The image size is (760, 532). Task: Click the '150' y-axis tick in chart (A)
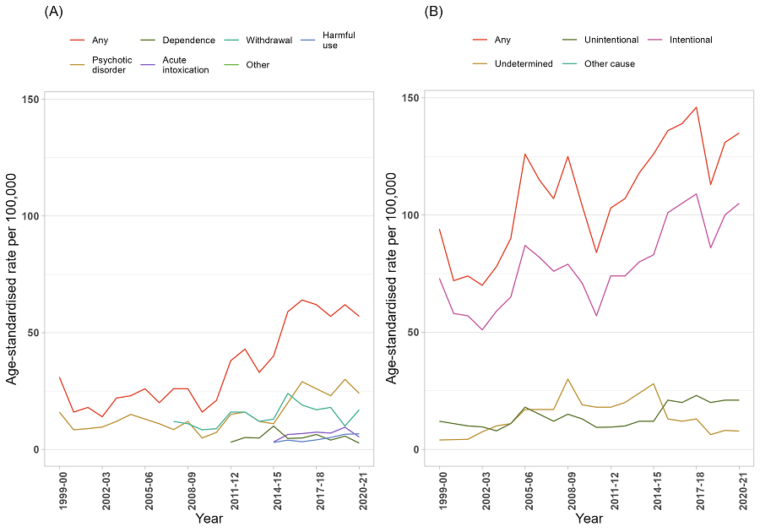point(31,99)
